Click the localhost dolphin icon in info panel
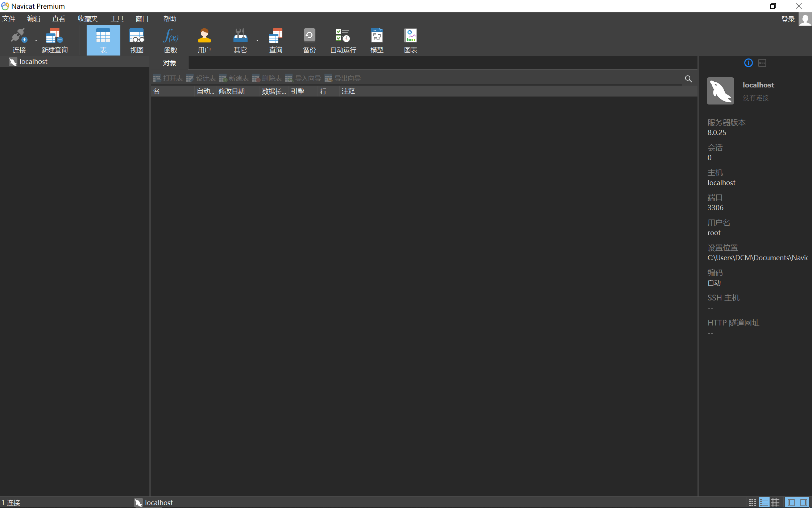Viewport: 812px width, 508px height. (x=720, y=91)
